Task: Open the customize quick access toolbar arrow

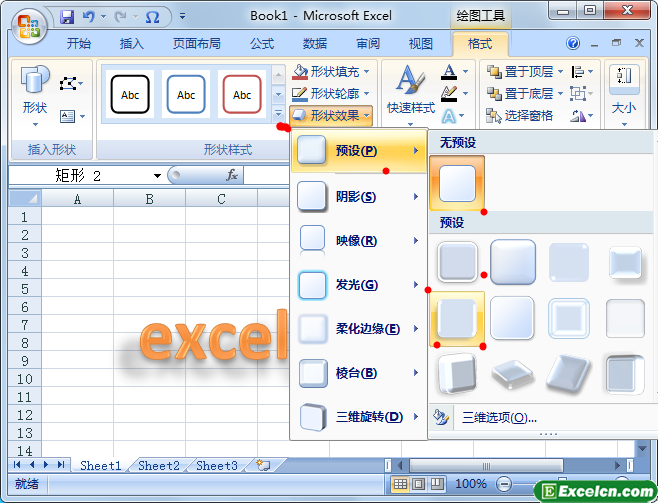Action: point(183,16)
